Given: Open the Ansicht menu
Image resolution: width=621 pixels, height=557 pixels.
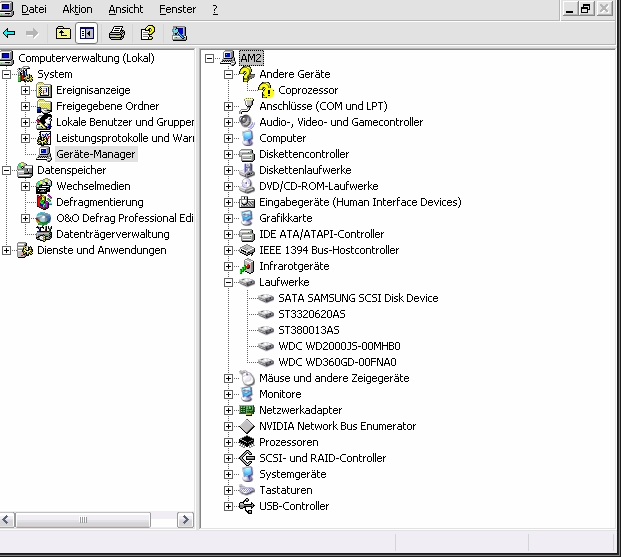Looking at the screenshot, I should [x=126, y=9].
